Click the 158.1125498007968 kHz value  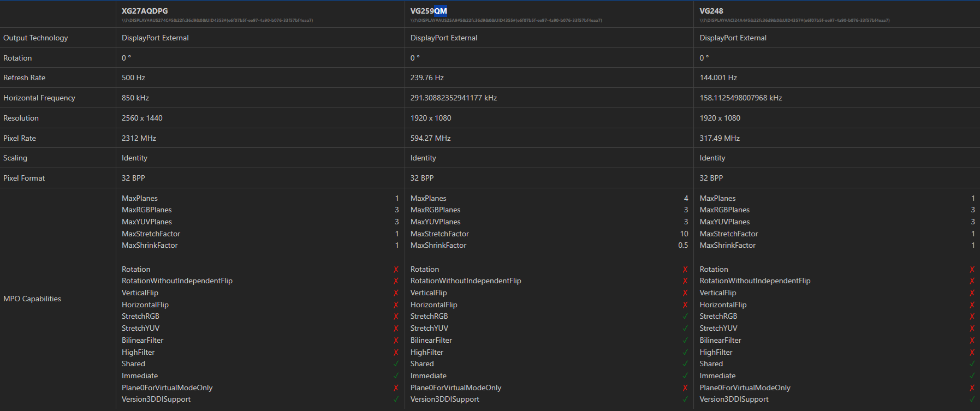point(741,98)
